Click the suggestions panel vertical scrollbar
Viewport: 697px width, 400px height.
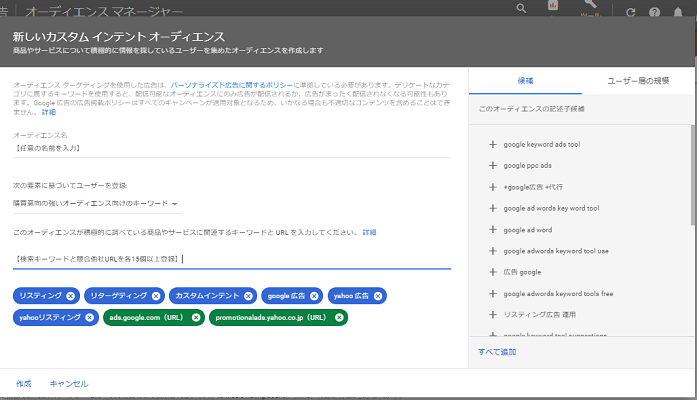tap(693, 176)
